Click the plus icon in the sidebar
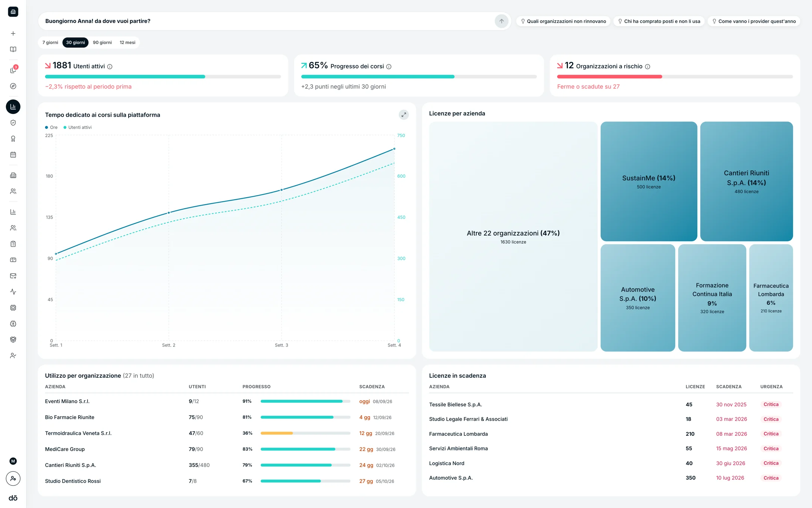 pyautogui.click(x=13, y=33)
